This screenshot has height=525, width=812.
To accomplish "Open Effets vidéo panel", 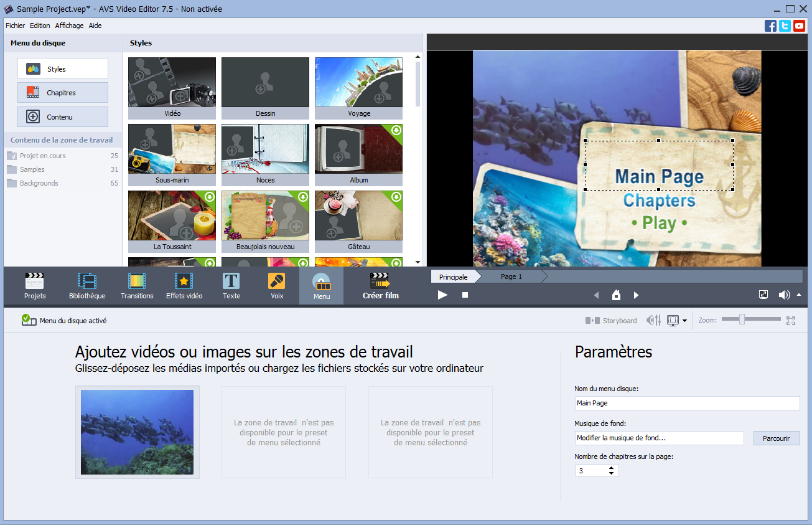I will (x=184, y=286).
